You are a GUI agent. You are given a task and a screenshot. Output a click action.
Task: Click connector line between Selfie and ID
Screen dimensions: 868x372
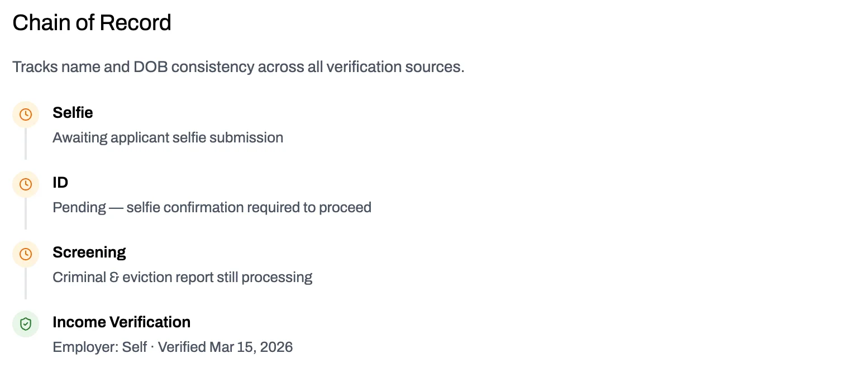tap(26, 145)
